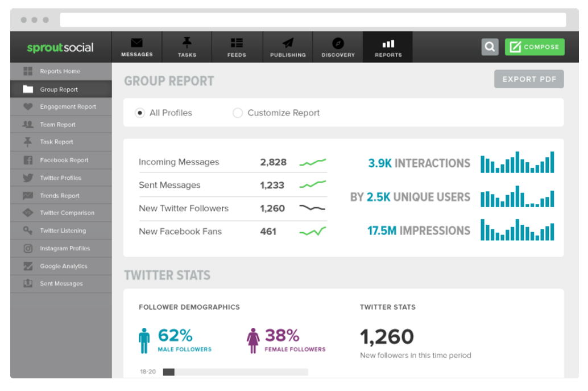The height and width of the screenshot is (391, 588).
Task: Click the TWITTER STATS section heading
Action: click(167, 275)
